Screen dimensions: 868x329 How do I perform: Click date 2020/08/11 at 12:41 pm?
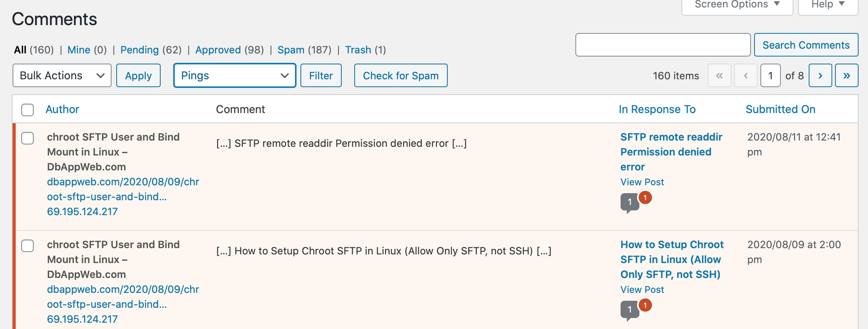[794, 144]
